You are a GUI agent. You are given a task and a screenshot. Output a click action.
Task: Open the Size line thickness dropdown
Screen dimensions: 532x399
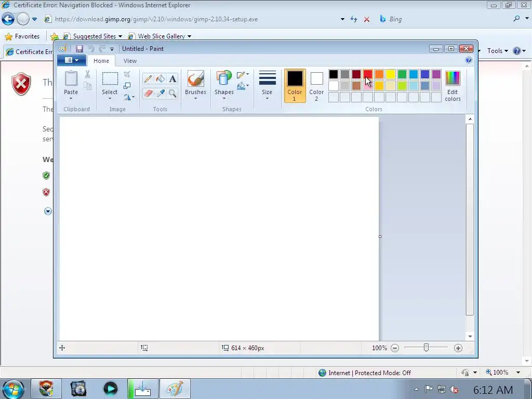267,85
